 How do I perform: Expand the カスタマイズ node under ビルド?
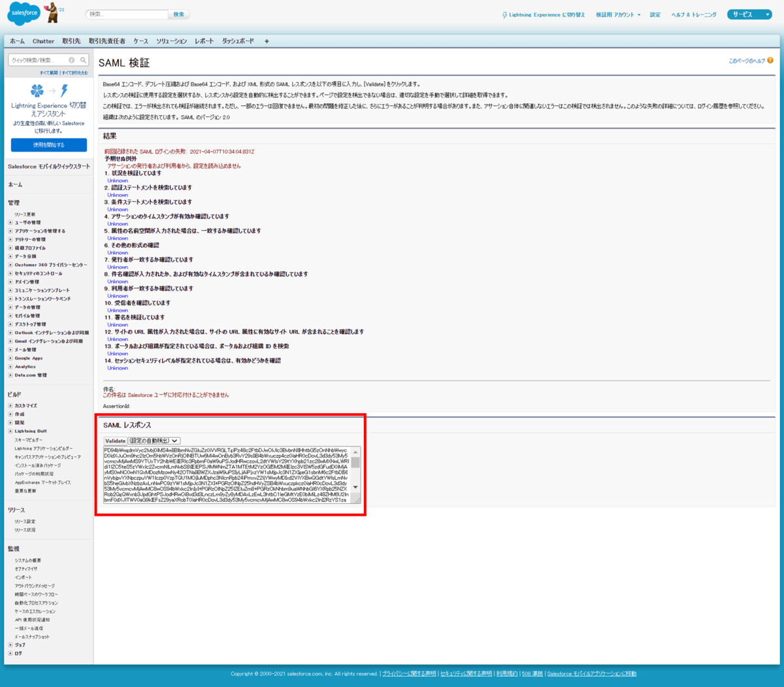click(10, 406)
